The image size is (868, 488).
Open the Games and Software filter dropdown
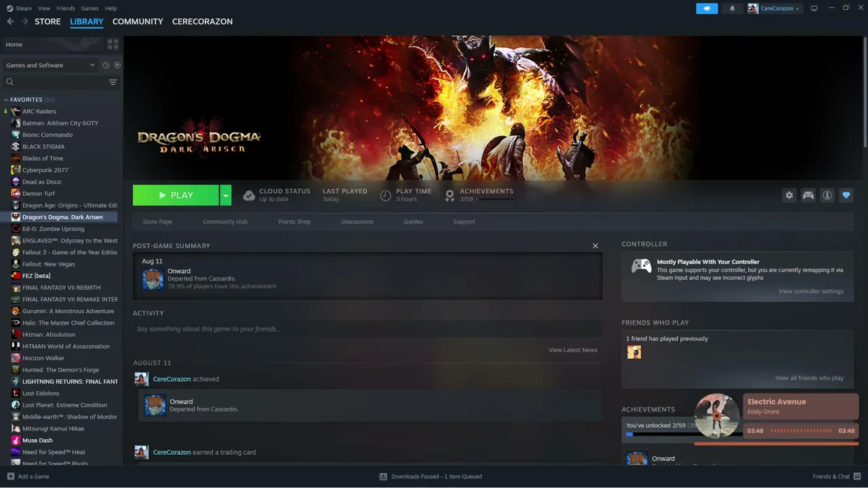[50, 65]
